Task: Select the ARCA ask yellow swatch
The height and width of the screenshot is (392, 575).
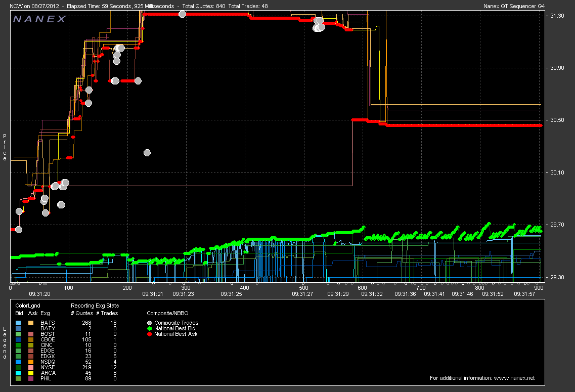Action: (31, 373)
